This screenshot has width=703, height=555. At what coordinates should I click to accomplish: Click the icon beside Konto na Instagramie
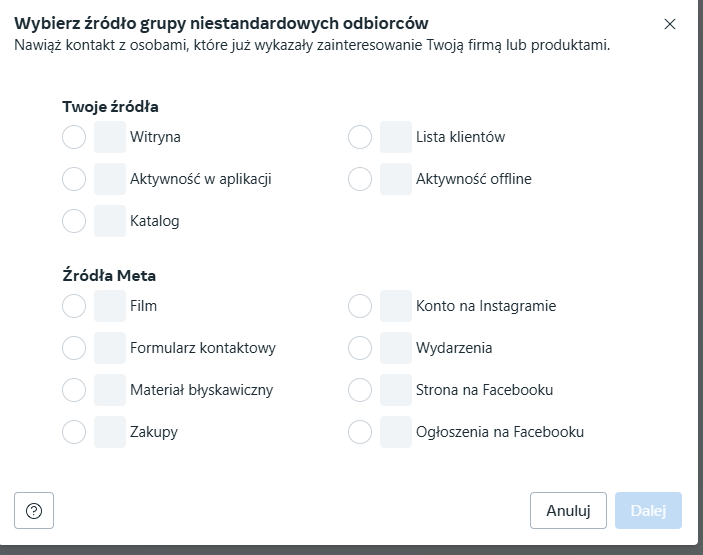pos(396,306)
